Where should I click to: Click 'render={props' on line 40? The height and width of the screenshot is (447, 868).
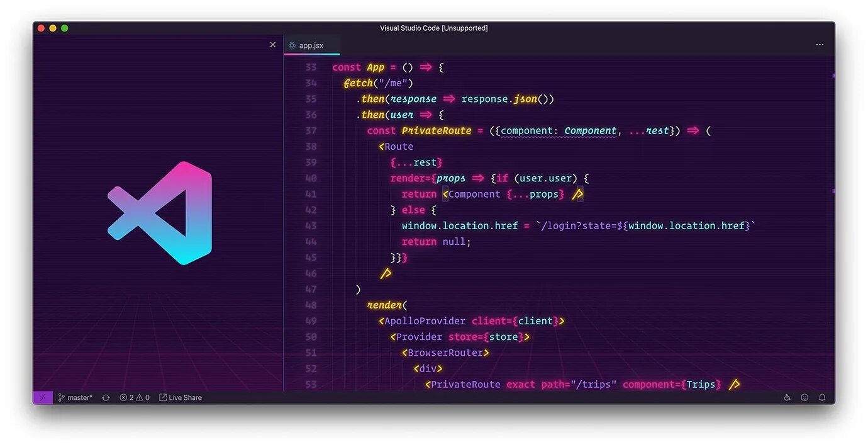tap(428, 178)
